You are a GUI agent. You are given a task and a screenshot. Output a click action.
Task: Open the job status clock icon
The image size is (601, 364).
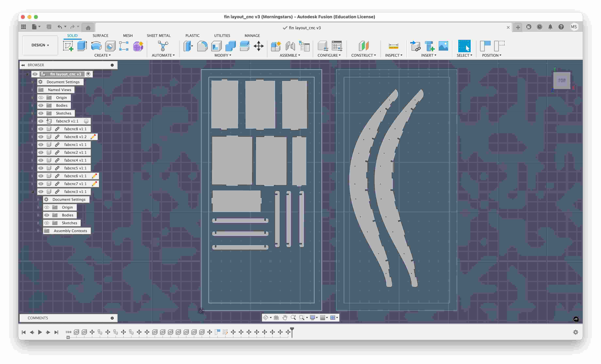click(x=540, y=27)
